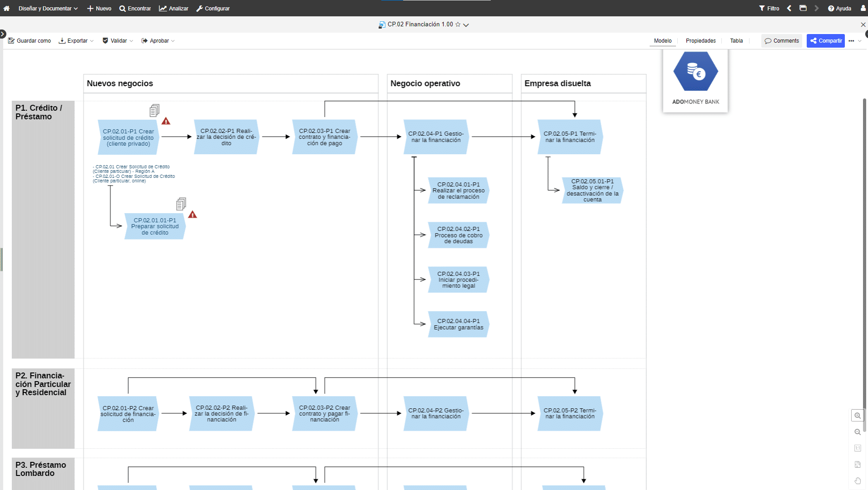Click the Negocio operativo column header
Image resolution: width=868 pixels, height=490 pixels.
[449, 83]
